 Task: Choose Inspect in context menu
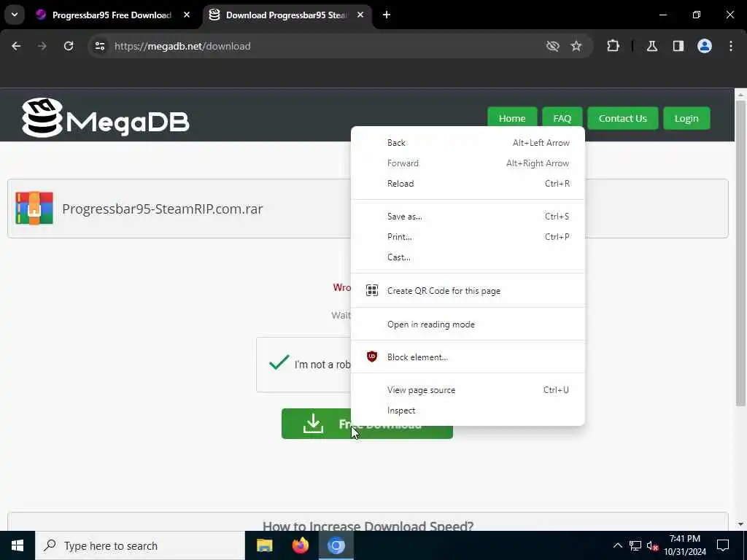(x=468, y=411)
